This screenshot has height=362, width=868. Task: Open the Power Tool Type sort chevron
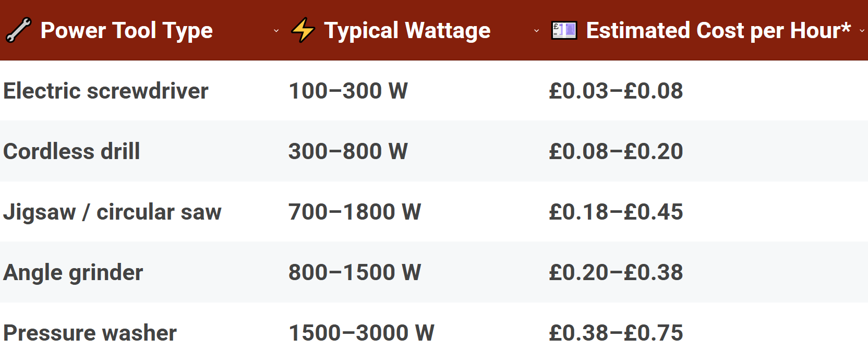click(276, 31)
